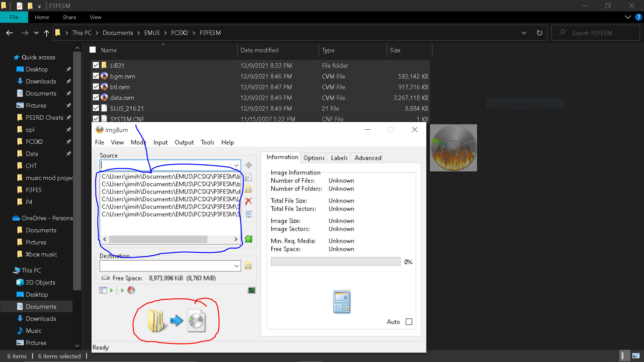
Task: Switch to the Labels tab in ImgBurn
Action: (339, 158)
